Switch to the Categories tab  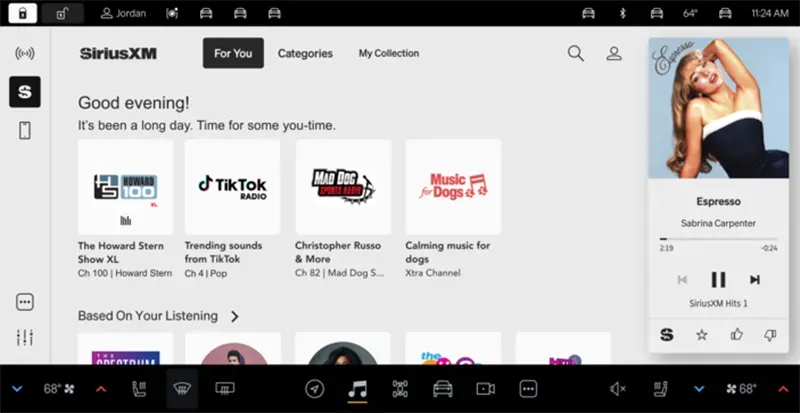[x=305, y=54]
